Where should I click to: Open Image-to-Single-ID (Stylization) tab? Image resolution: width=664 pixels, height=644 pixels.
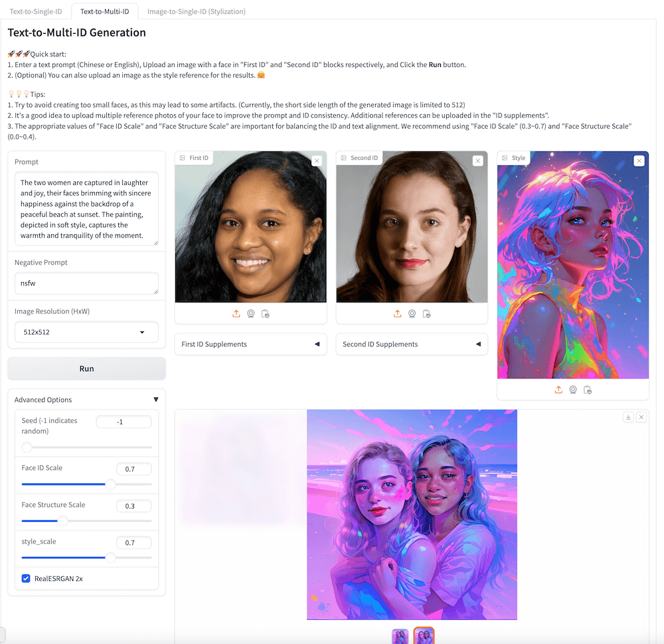[196, 11]
